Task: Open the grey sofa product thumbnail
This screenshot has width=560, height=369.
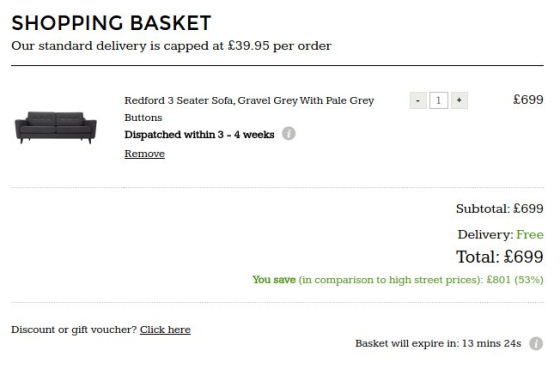Action: coord(56,127)
